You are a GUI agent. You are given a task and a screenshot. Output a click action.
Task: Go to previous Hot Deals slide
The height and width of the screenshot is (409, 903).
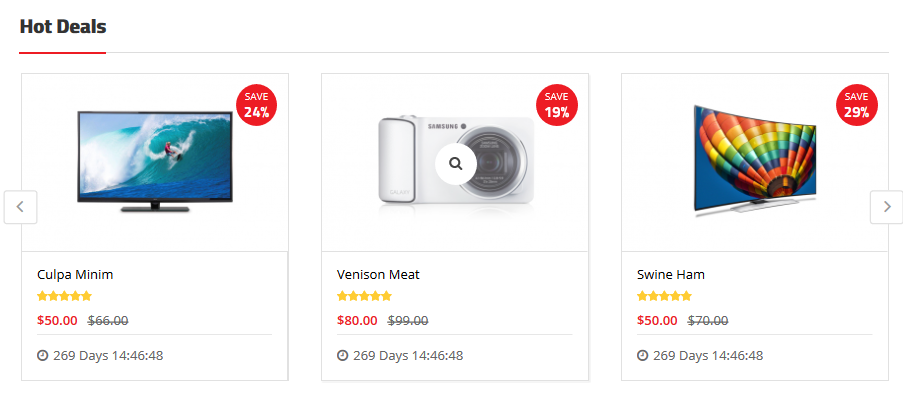20,207
